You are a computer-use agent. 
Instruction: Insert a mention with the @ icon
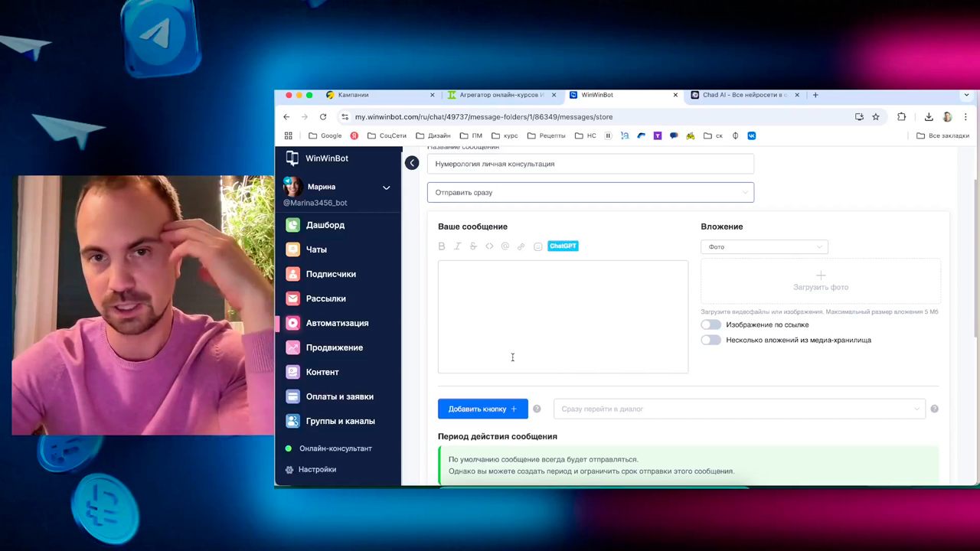505,246
